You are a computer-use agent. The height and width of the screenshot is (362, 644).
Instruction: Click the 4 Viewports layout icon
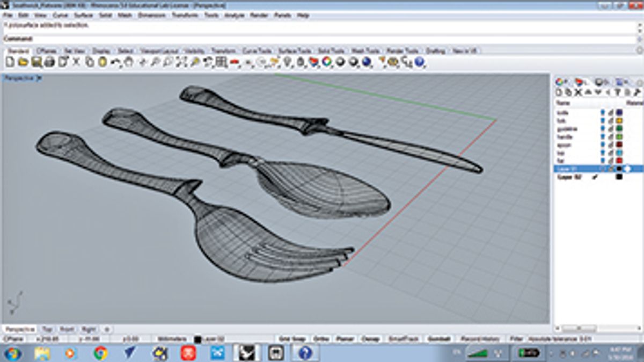click(x=221, y=62)
